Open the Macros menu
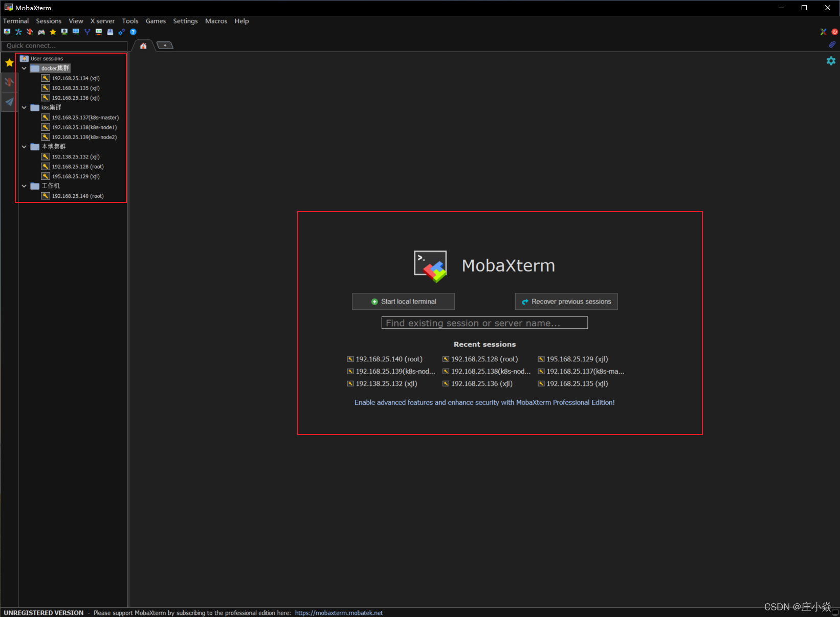Image resolution: width=840 pixels, height=617 pixels. coord(216,21)
